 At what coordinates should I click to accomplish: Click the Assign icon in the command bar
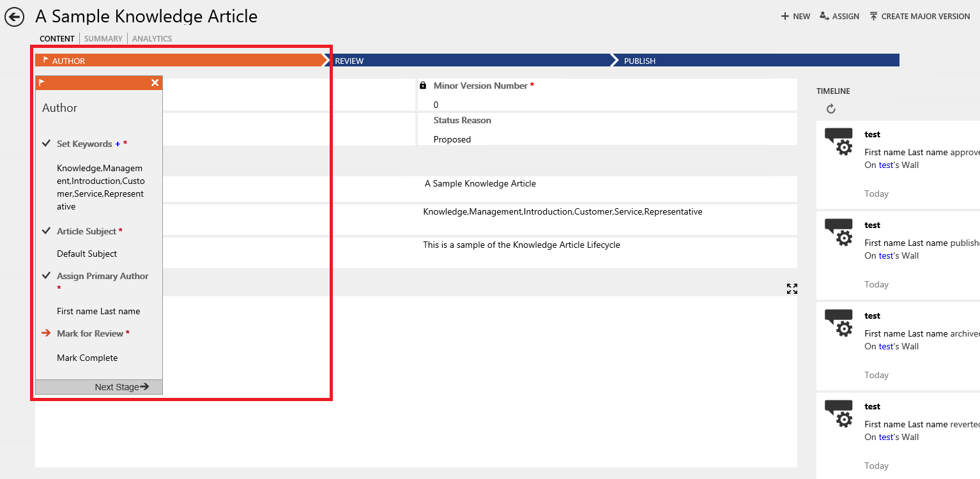click(x=825, y=16)
